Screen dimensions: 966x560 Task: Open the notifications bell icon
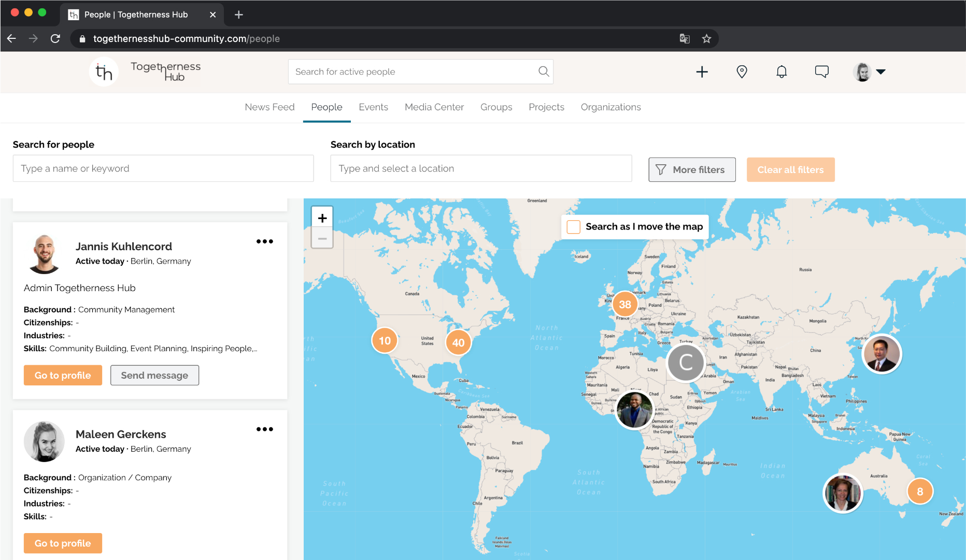coord(782,71)
